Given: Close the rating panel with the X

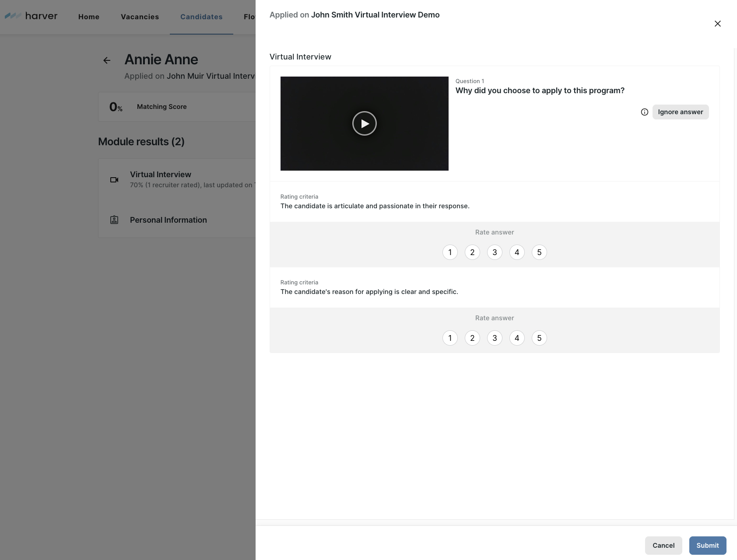Looking at the screenshot, I should coord(717,24).
